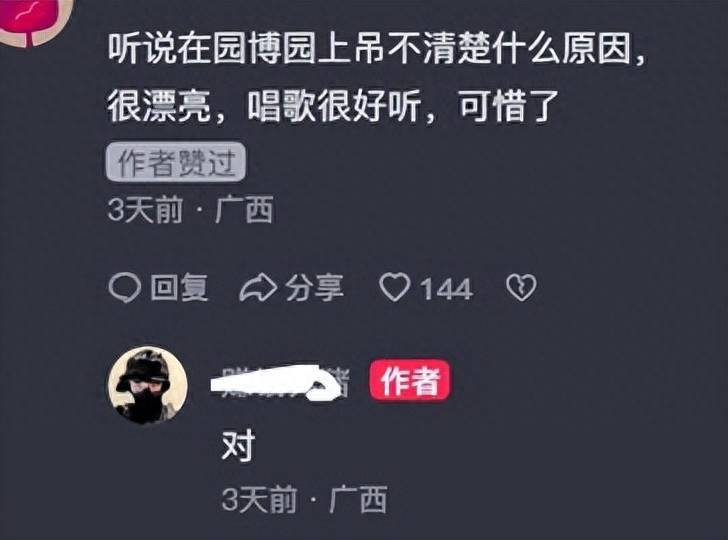728x540 pixels.
Task: Tap the speech bubble reply icon
Action: (124, 287)
